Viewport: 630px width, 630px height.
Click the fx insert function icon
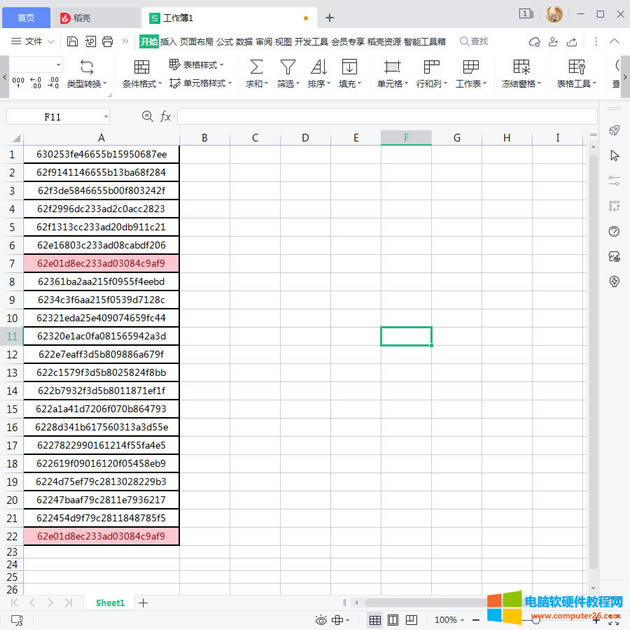(166, 117)
